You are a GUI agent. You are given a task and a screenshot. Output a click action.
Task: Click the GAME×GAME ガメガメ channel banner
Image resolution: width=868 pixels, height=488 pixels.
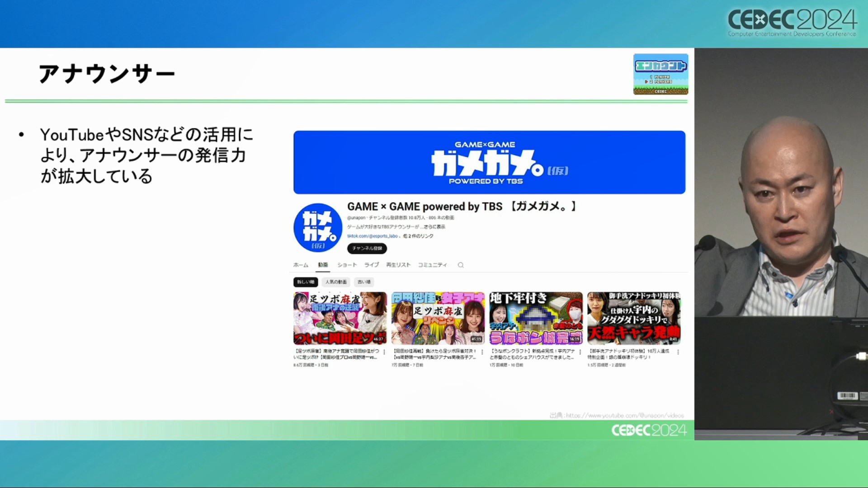click(489, 162)
